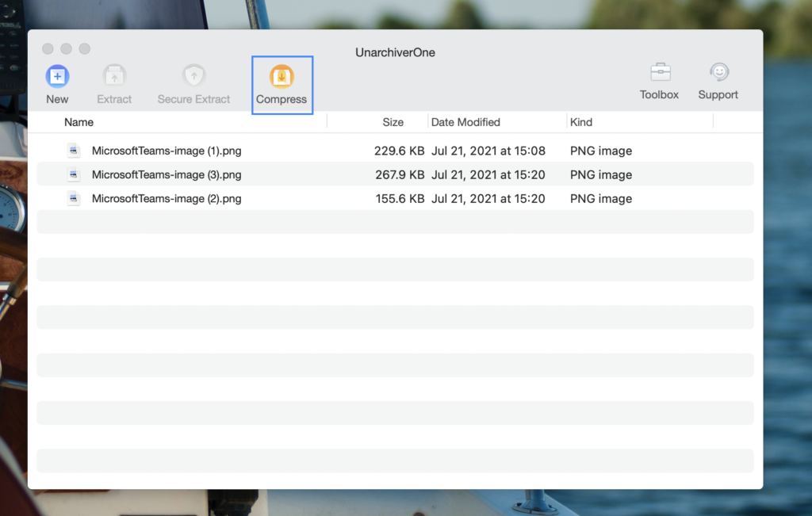Click the 267.9 KB size cell

[400, 174]
